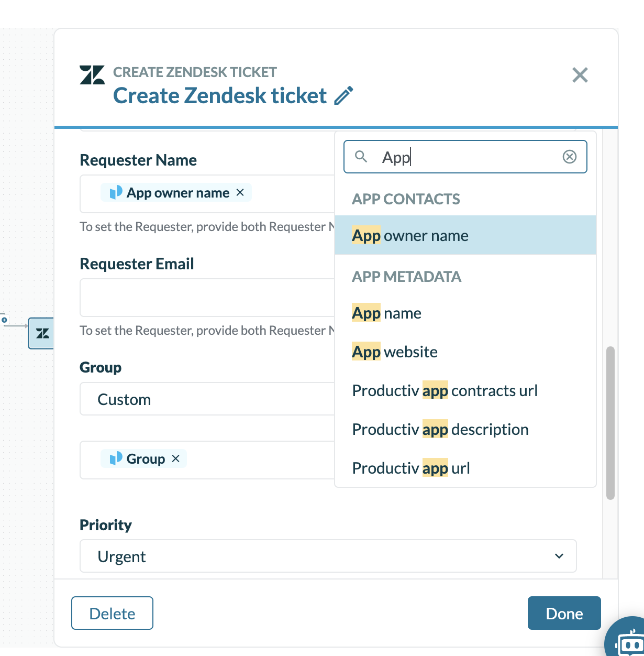
Task: Click into the Requester Email field
Action: (x=207, y=298)
